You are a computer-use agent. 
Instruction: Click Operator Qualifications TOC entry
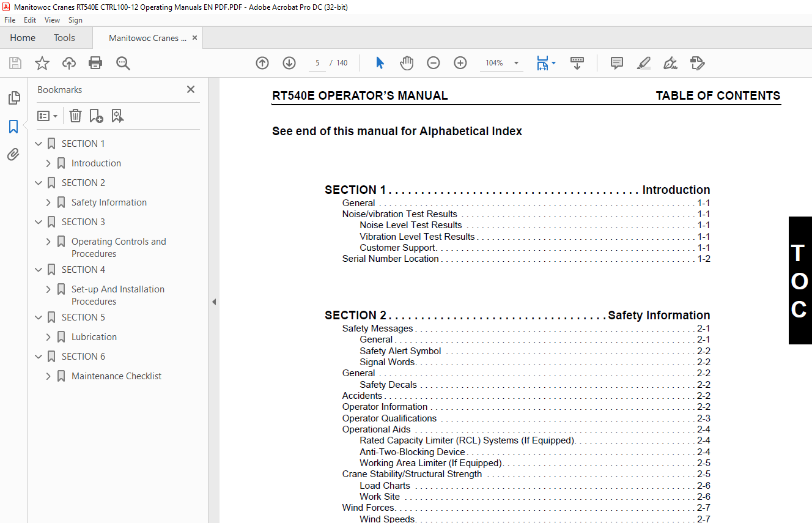pyautogui.click(x=389, y=418)
